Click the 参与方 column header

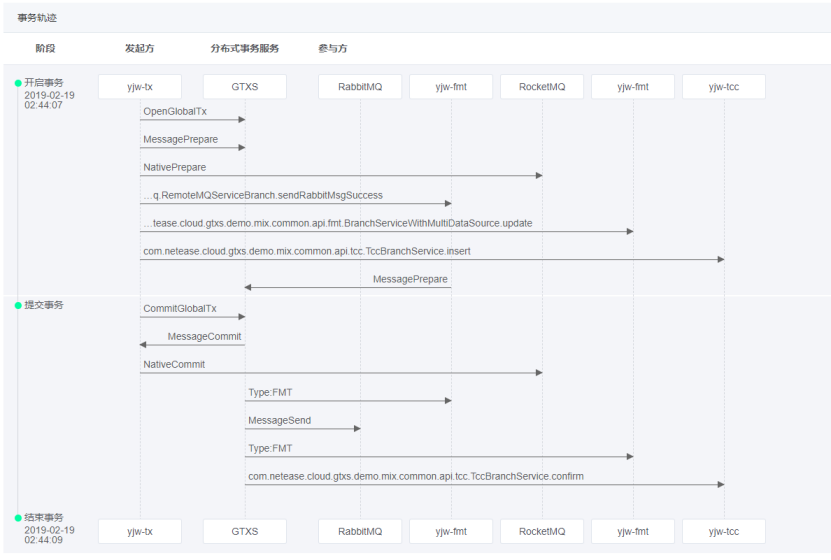pyautogui.click(x=332, y=48)
